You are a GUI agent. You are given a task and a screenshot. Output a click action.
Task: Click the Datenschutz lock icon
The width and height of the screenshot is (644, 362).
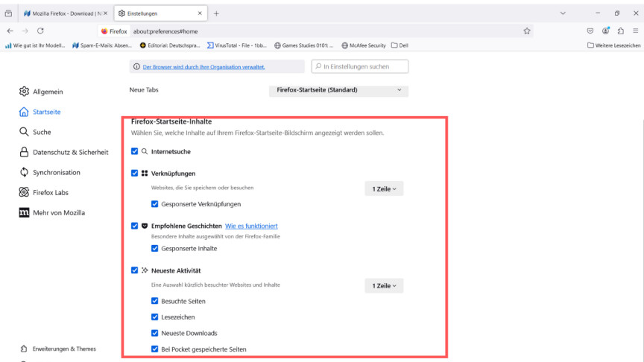(x=24, y=152)
